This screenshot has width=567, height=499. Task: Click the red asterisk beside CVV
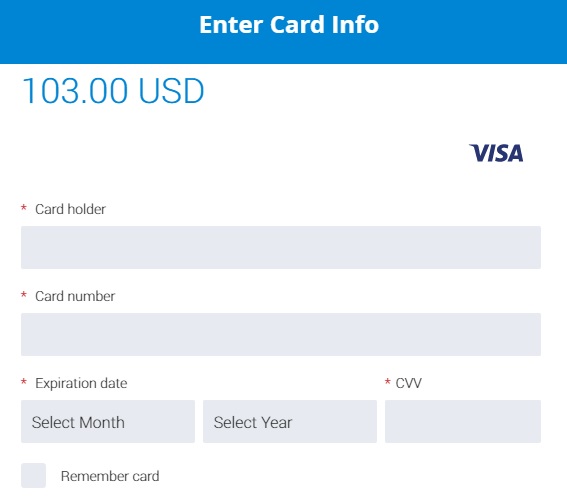(x=388, y=382)
